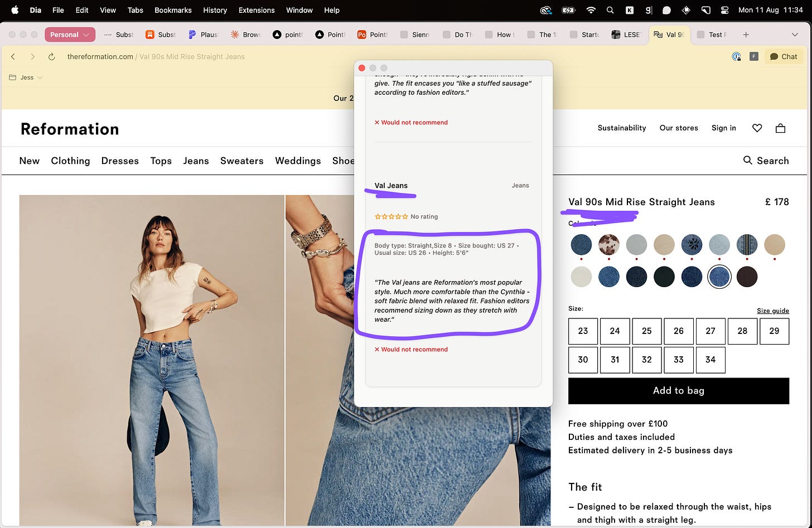Click the Reformation logo
812x528 pixels.
pos(70,129)
